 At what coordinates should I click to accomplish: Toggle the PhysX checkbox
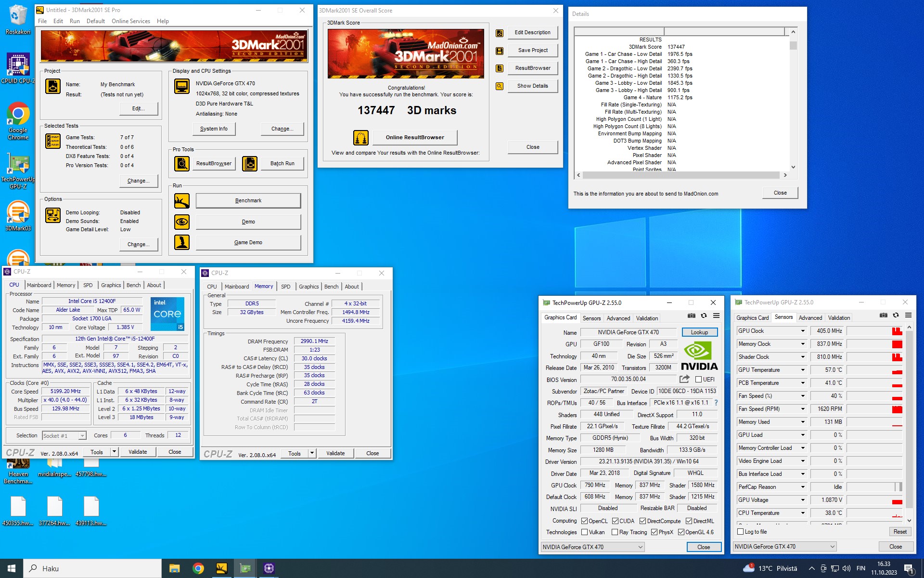pyautogui.click(x=654, y=532)
